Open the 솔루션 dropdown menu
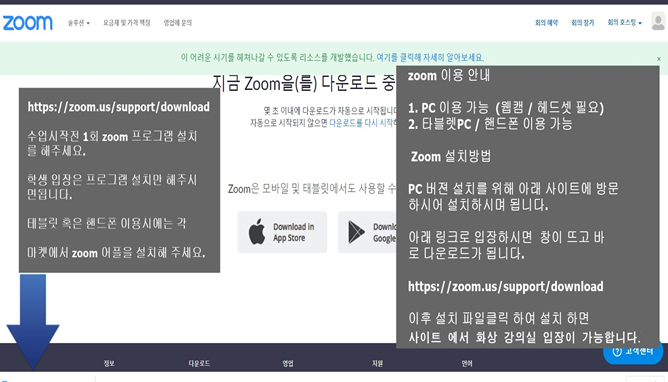 [79, 23]
